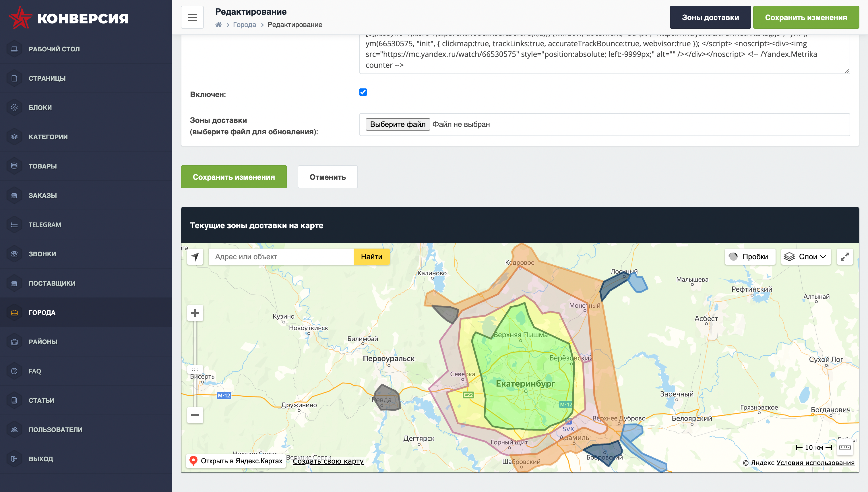Image resolution: width=868 pixels, height=492 pixels.
Task: Click Выберите файл file chooser
Action: coord(397,124)
